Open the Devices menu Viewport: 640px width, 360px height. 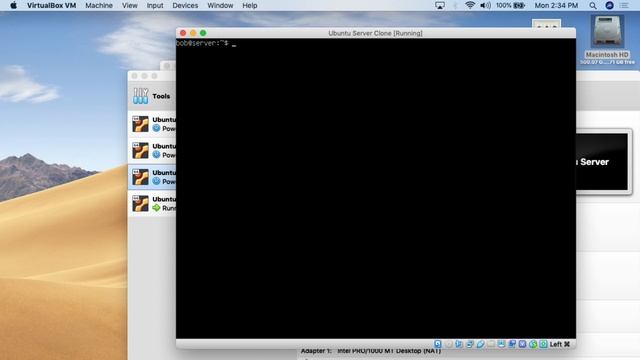pos(185,5)
